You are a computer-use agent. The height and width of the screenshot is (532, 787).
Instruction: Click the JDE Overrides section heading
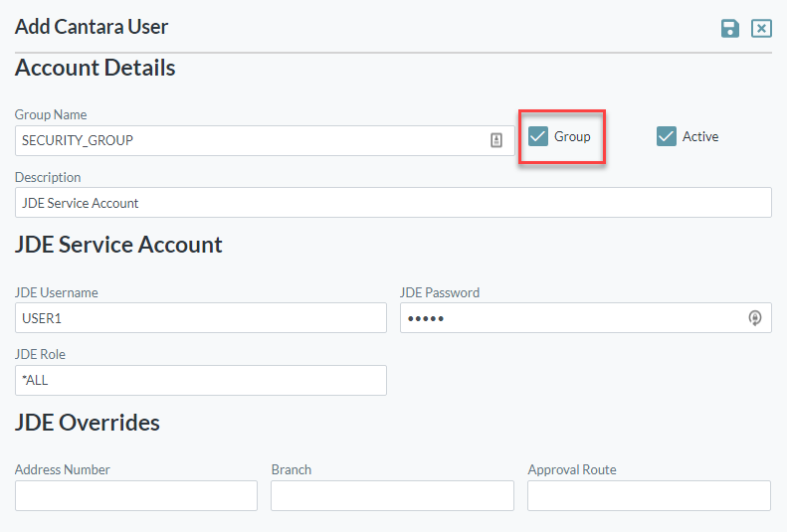coord(88,422)
